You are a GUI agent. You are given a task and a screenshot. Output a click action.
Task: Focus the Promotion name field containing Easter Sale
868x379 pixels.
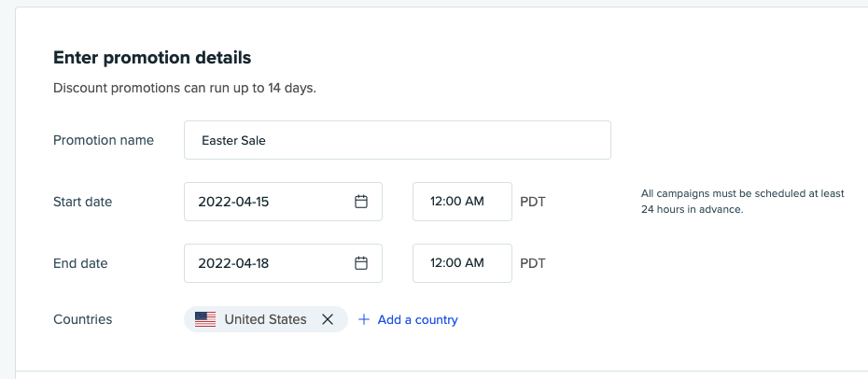397,140
